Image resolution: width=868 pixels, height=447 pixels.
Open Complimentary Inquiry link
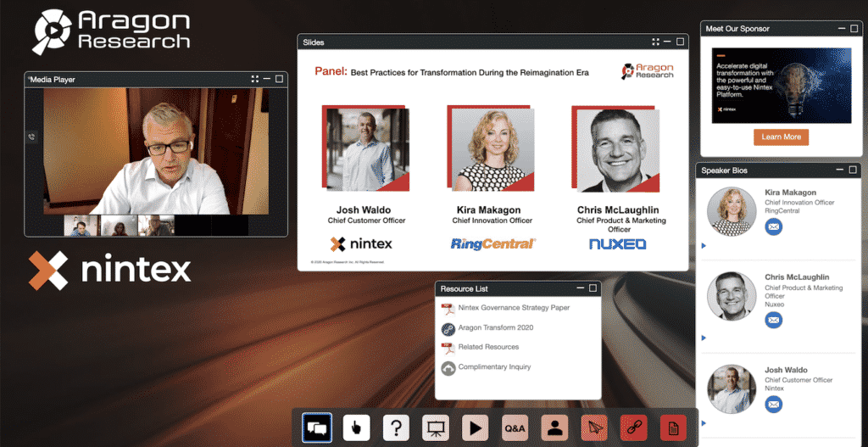[494, 366]
